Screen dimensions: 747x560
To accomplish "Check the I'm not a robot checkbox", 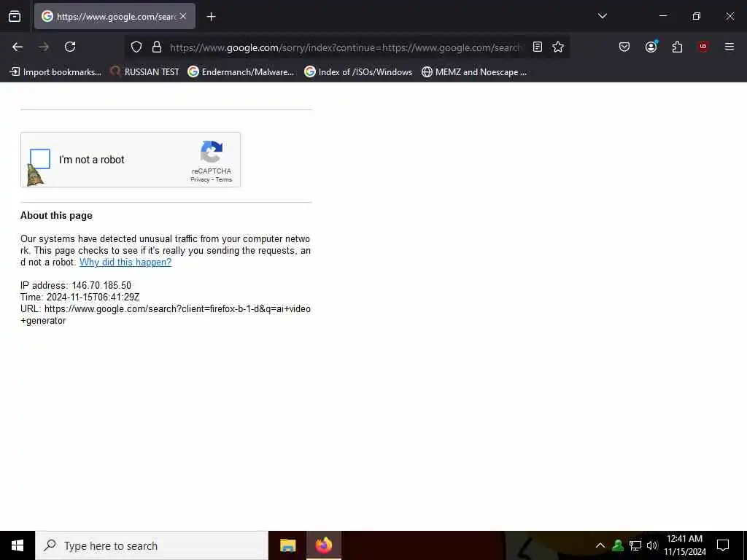I will tap(40, 159).
